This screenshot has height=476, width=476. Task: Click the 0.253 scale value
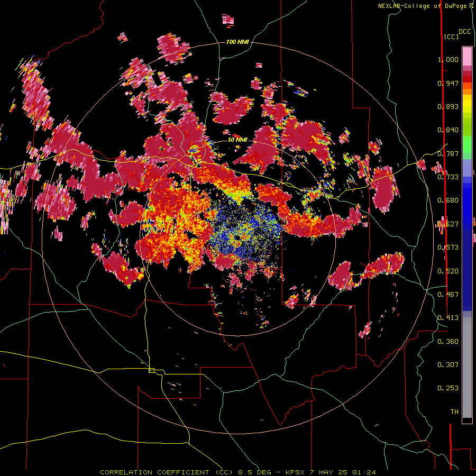coord(448,388)
